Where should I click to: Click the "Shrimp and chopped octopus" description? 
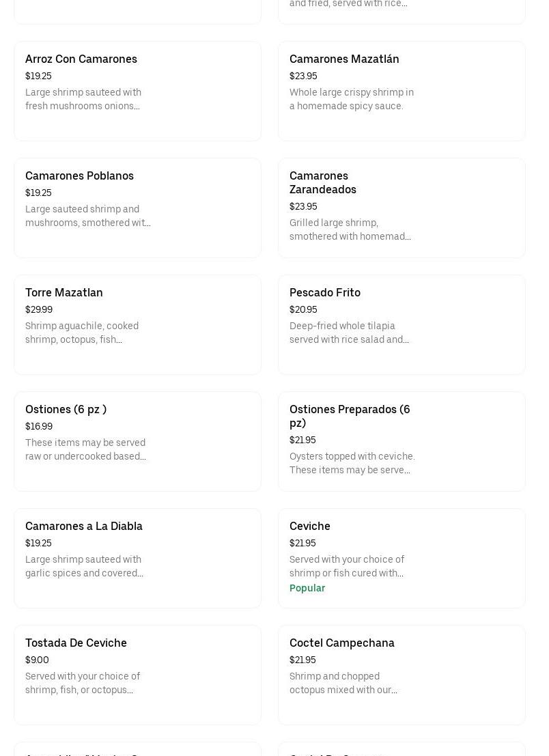click(x=343, y=684)
